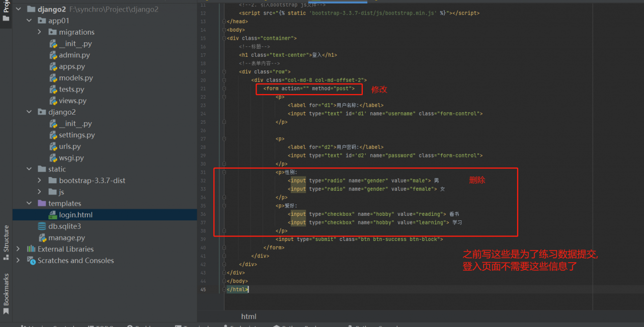Click the Python icon next to models.py
Screen dimensions: 644x327
click(53, 78)
